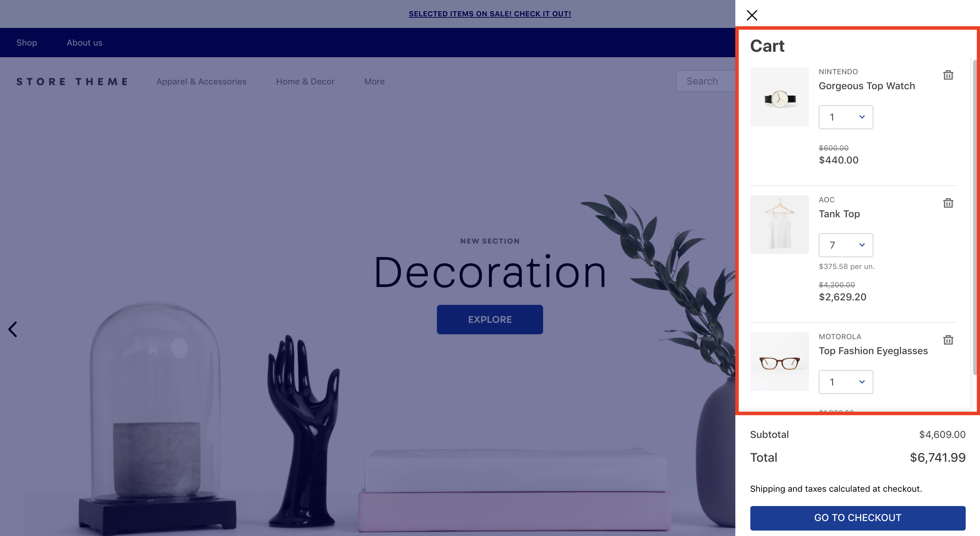
Task: Click the delete icon for Gorgeous Top Watch
Action: pyautogui.click(x=948, y=75)
